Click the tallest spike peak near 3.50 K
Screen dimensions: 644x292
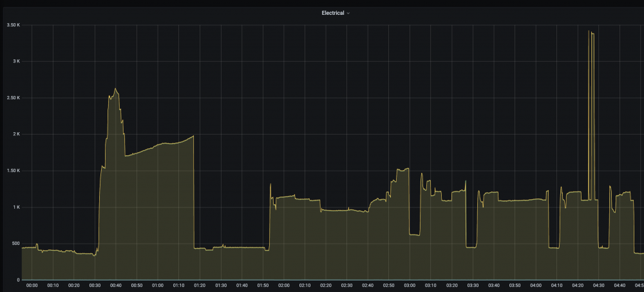click(589, 31)
